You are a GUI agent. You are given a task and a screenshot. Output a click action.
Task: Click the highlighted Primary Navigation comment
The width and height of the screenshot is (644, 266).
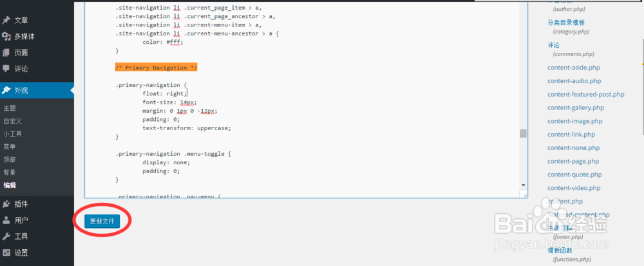[x=156, y=68]
